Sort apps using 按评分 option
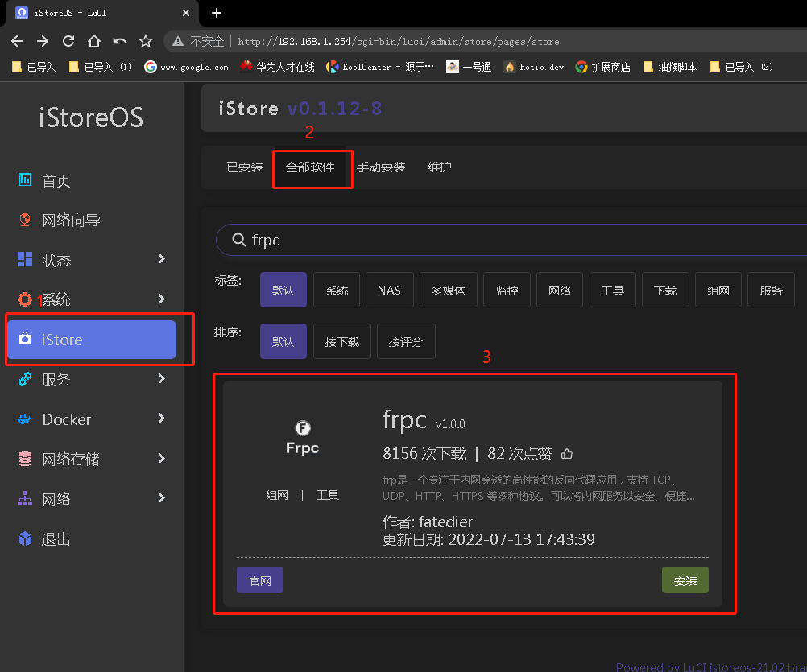Viewport: 807px width, 672px height. [405, 342]
